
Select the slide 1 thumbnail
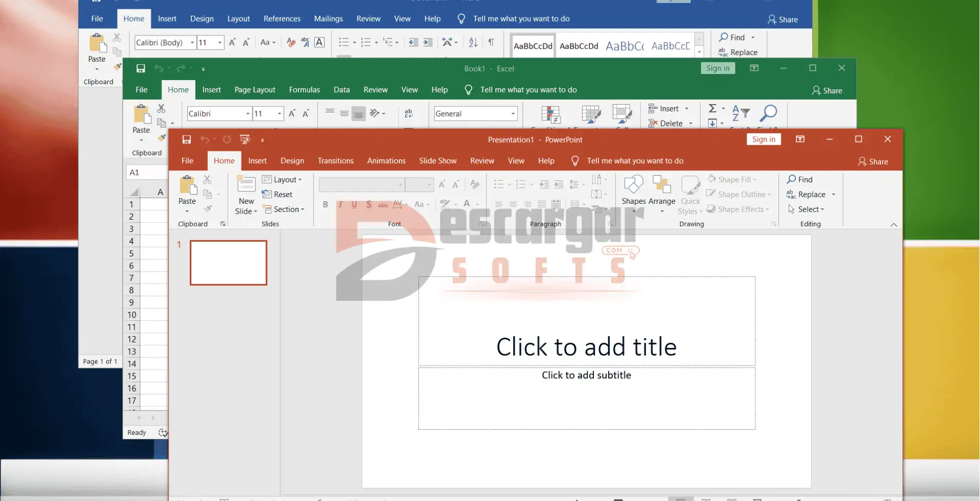(228, 263)
